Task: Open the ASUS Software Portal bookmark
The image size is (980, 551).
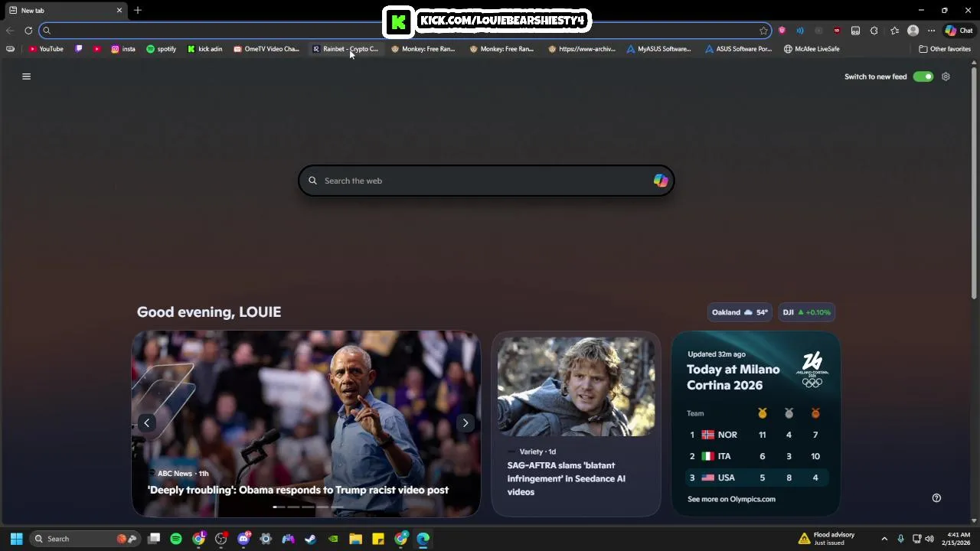Action: pyautogui.click(x=738, y=49)
